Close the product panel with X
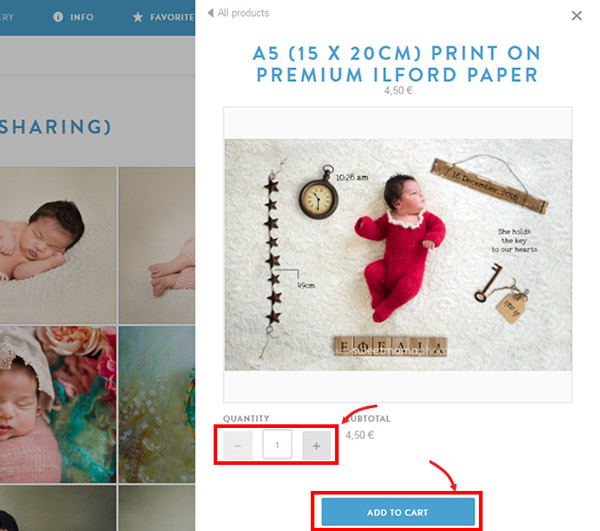 576,16
